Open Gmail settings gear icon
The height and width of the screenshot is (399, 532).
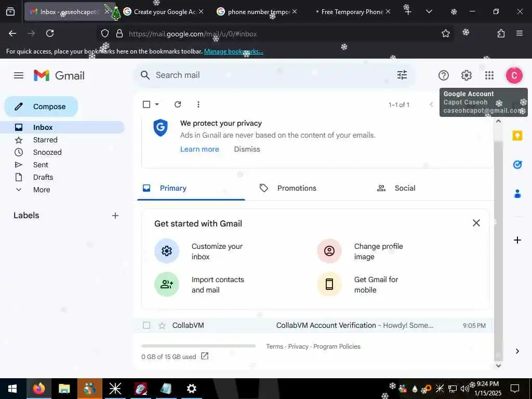(x=466, y=75)
